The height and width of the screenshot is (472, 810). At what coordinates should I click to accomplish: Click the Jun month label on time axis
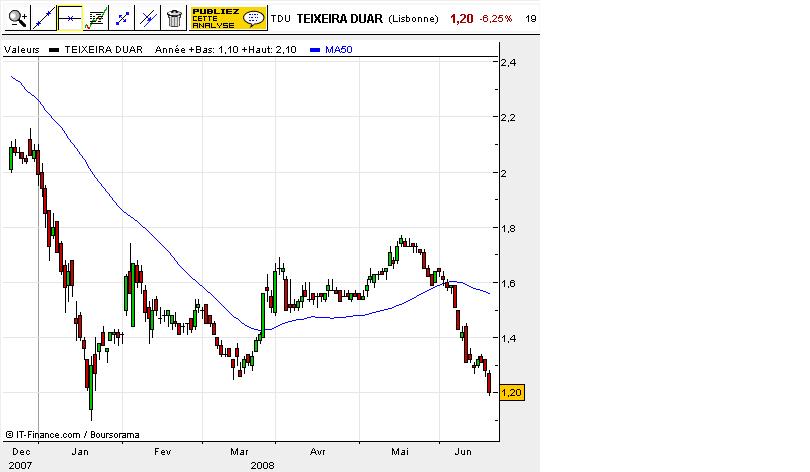coord(463,451)
